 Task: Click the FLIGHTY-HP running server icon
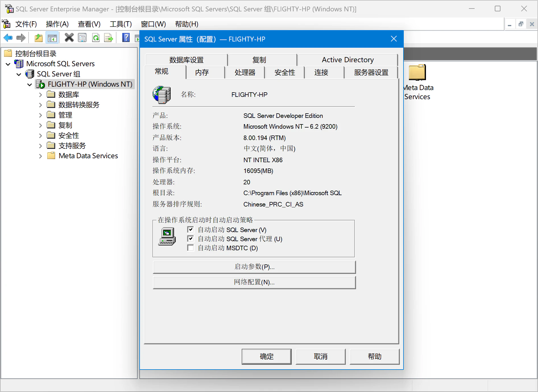pyautogui.click(x=40, y=84)
